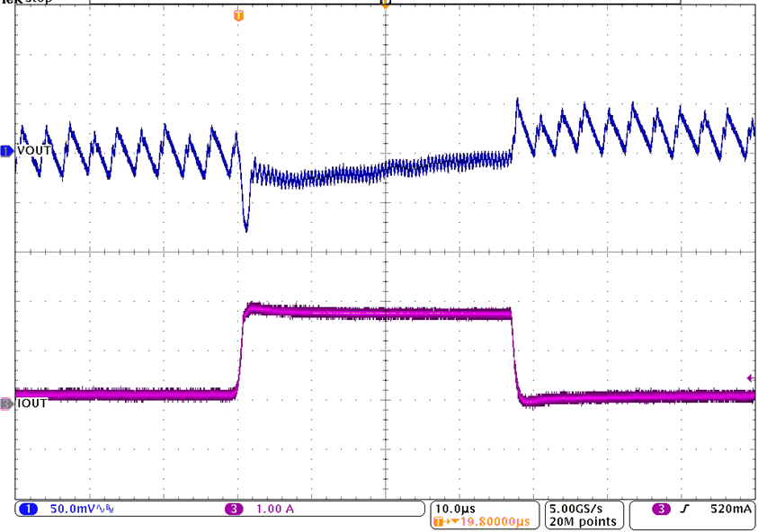Click the trigger position T marker on top
Viewport: 758px width, 532px height.
238,15
